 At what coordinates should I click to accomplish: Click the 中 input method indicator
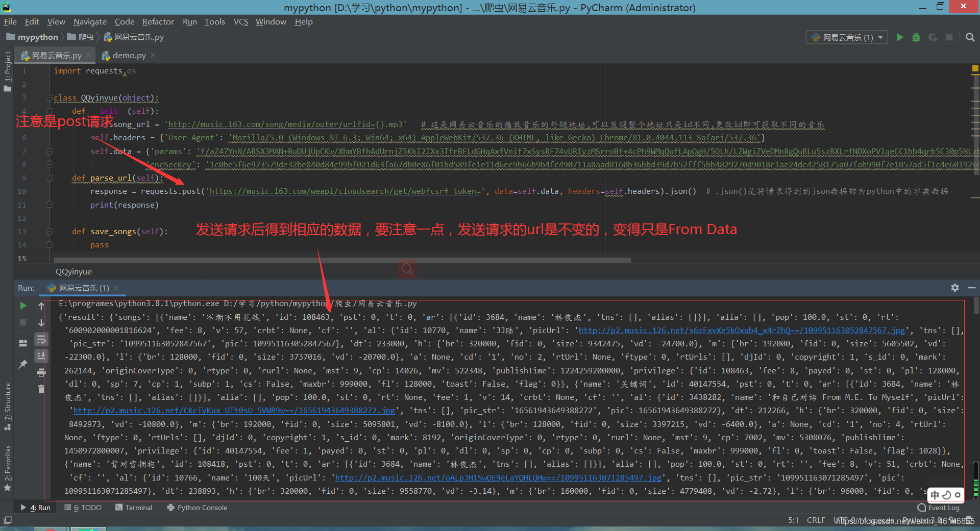(935, 494)
